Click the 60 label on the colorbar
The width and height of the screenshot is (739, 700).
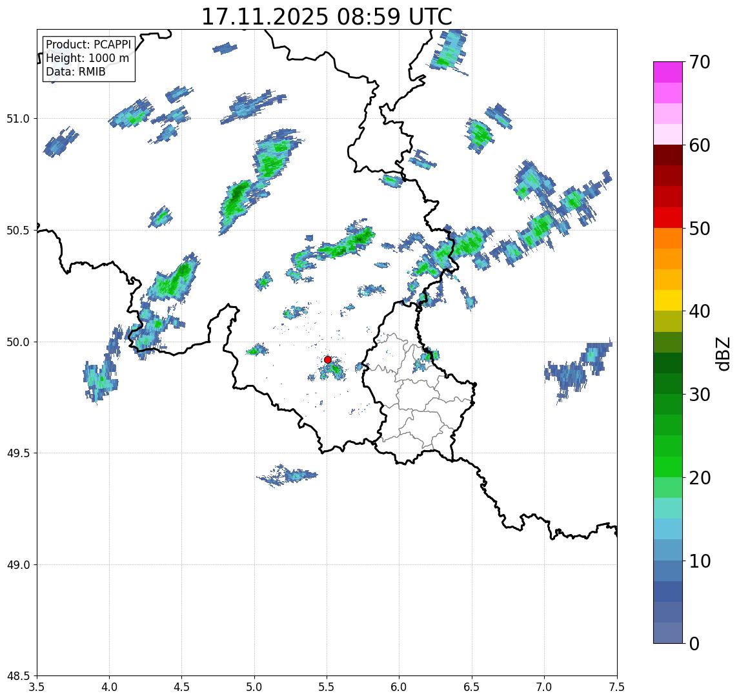700,146
